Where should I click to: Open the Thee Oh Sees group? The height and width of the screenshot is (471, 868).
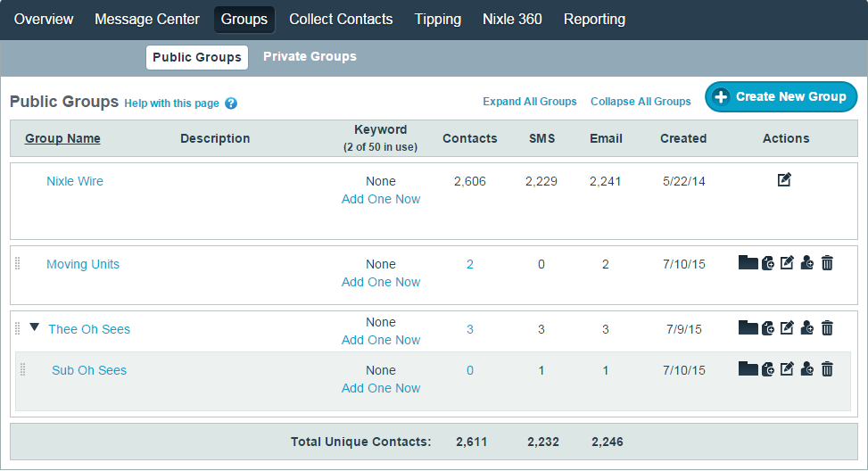coord(89,329)
